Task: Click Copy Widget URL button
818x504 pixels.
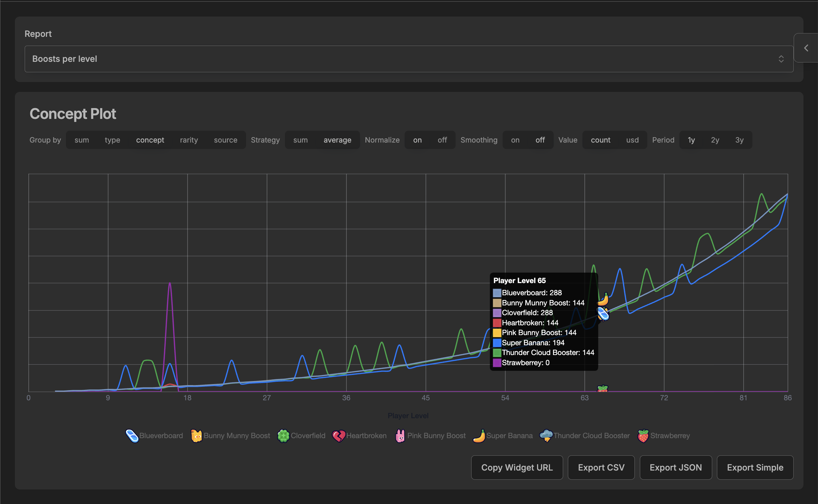Action: pyautogui.click(x=516, y=468)
